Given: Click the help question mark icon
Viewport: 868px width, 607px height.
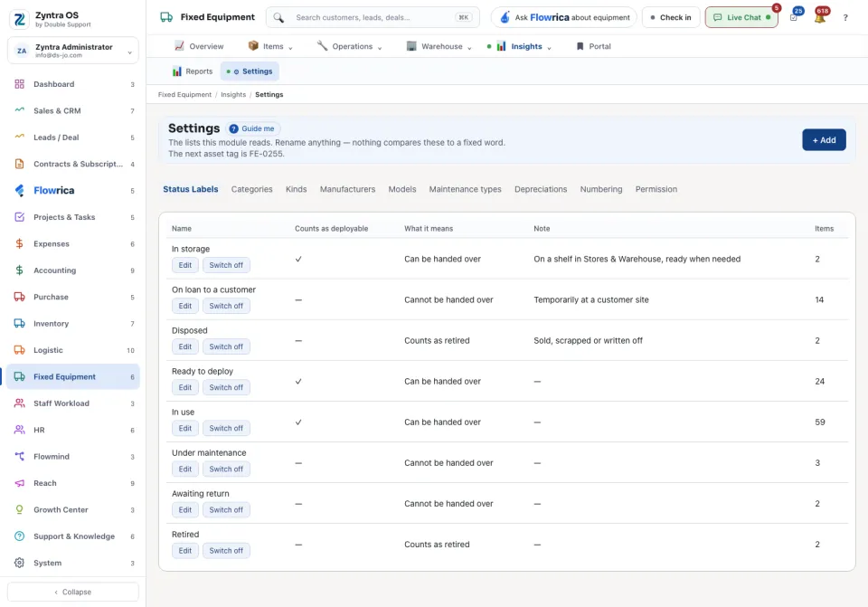Looking at the screenshot, I should point(845,18).
